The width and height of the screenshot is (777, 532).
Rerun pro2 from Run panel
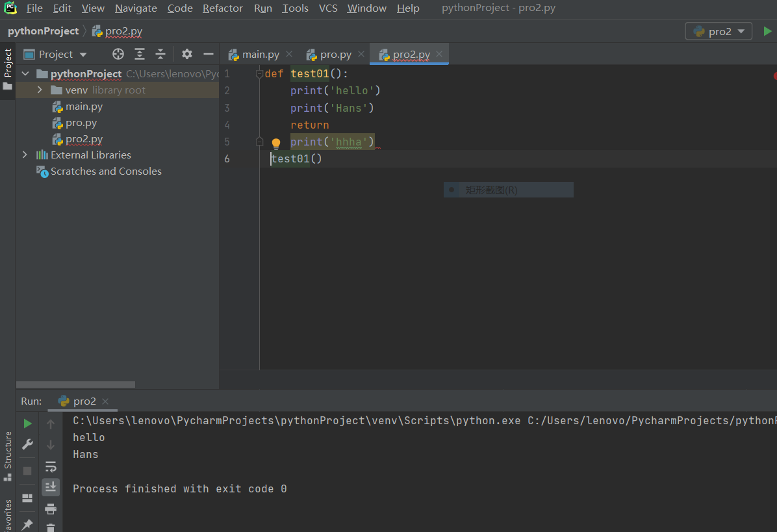(x=27, y=424)
